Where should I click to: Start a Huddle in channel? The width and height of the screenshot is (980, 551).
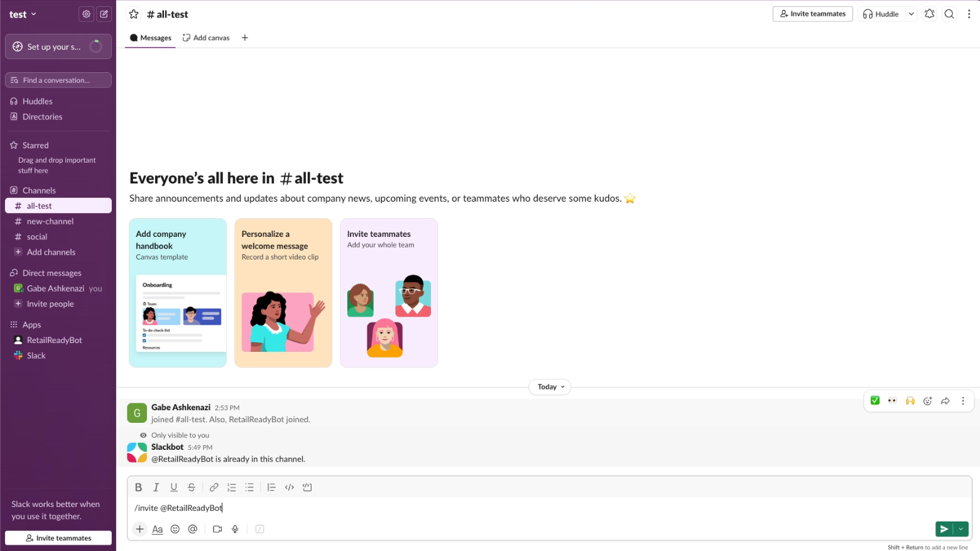(881, 14)
